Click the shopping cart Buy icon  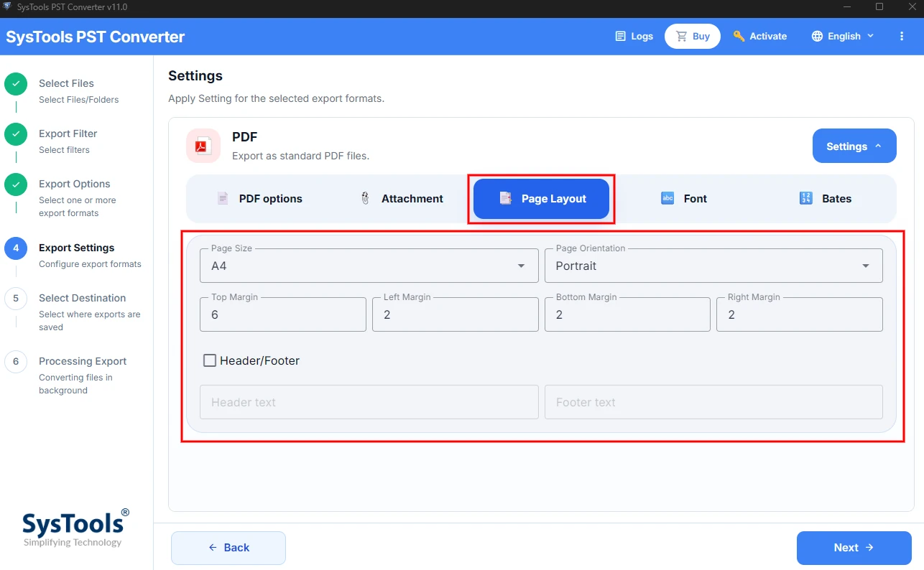[x=682, y=36]
